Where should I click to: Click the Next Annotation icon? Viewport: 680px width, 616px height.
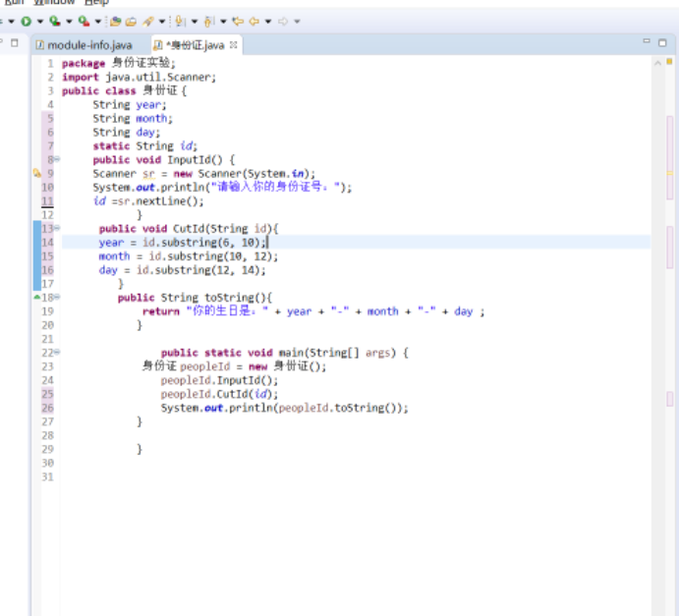click(x=181, y=21)
